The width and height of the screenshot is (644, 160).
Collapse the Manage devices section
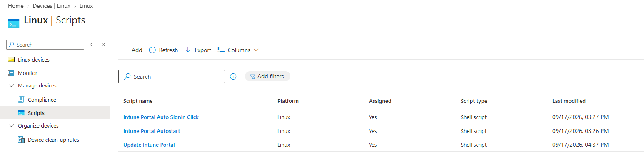11,86
